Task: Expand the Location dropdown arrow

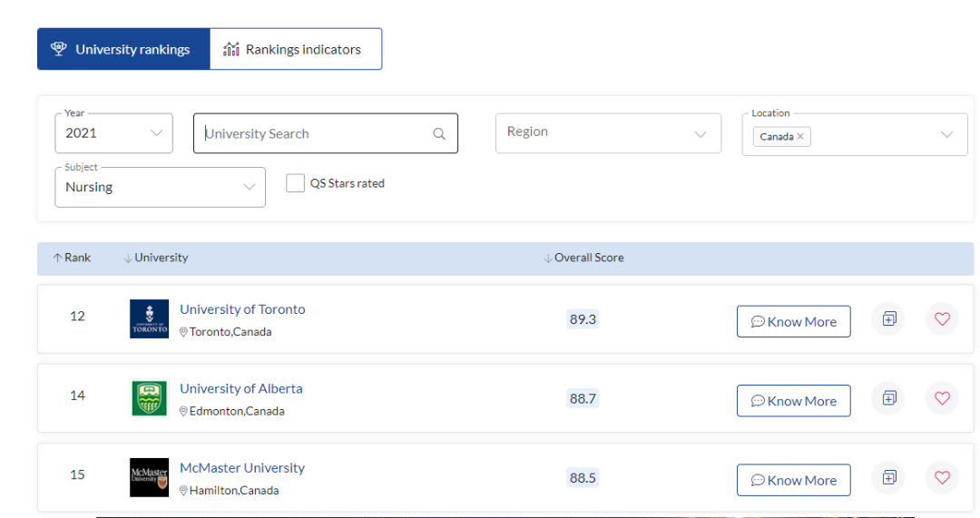Action: [946, 135]
